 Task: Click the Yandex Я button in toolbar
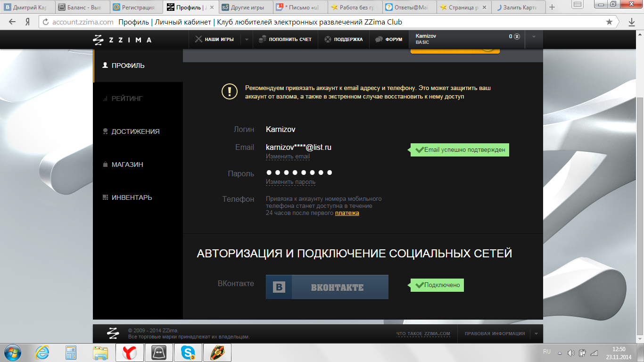point(28,22)
